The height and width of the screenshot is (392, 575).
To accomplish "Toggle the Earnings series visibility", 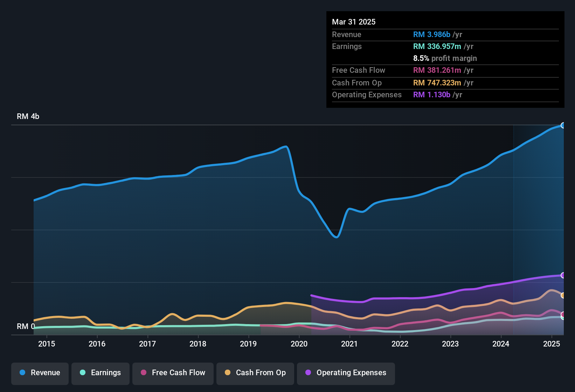I will [100, 373].
